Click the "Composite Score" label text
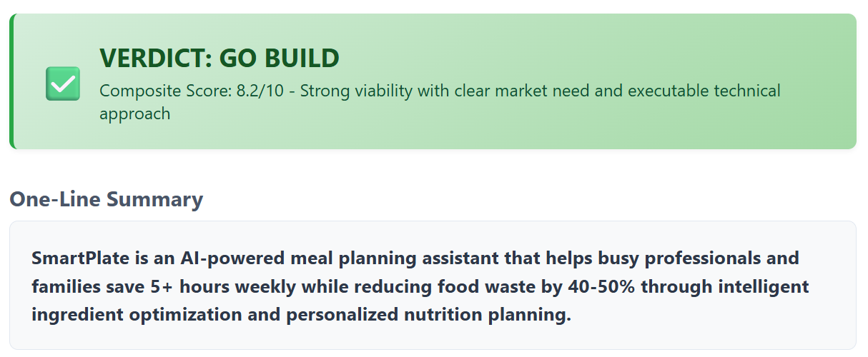The image size is (868, 357). 165,91
